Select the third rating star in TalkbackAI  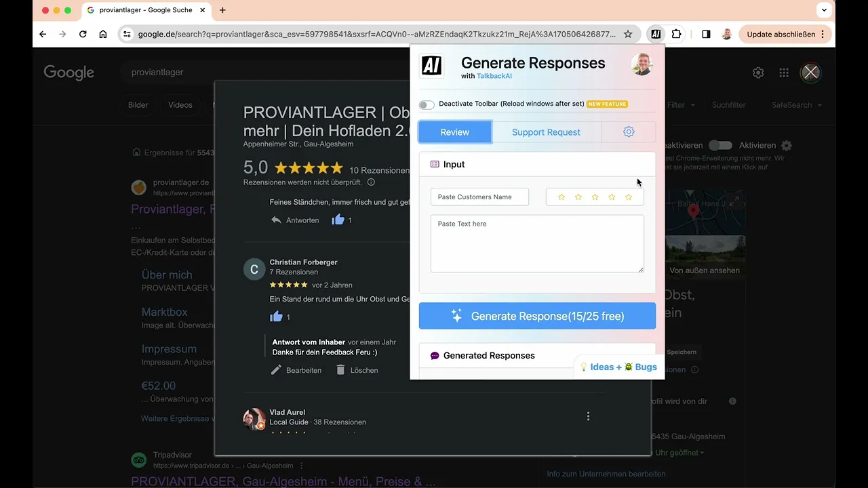point(595,197)
